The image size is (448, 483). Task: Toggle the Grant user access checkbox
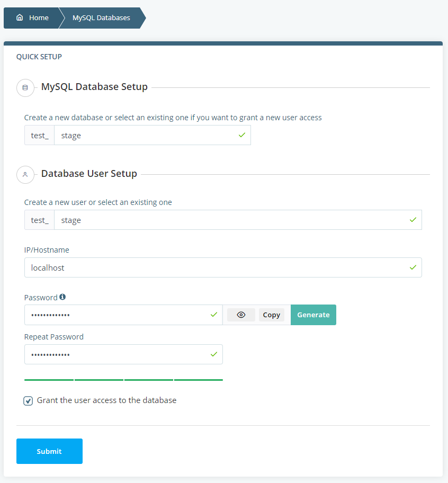click(28, 400)
